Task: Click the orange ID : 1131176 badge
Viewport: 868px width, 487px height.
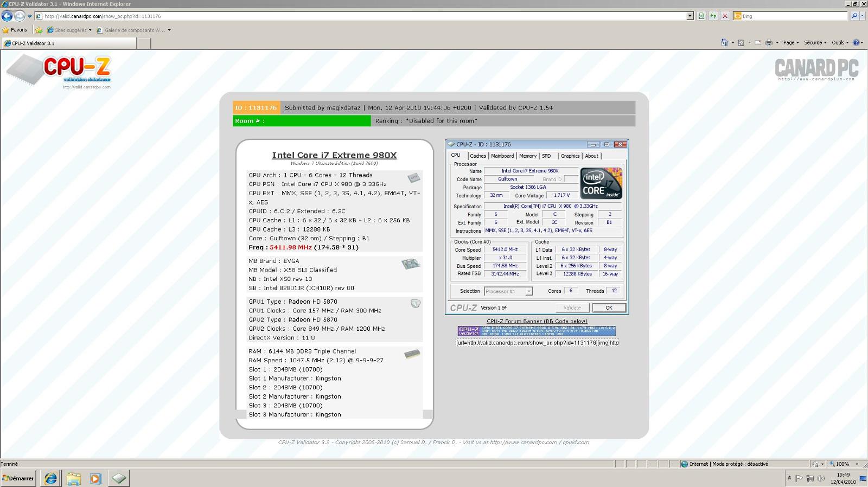Action: pyautogui.click(x=257, y=107)
